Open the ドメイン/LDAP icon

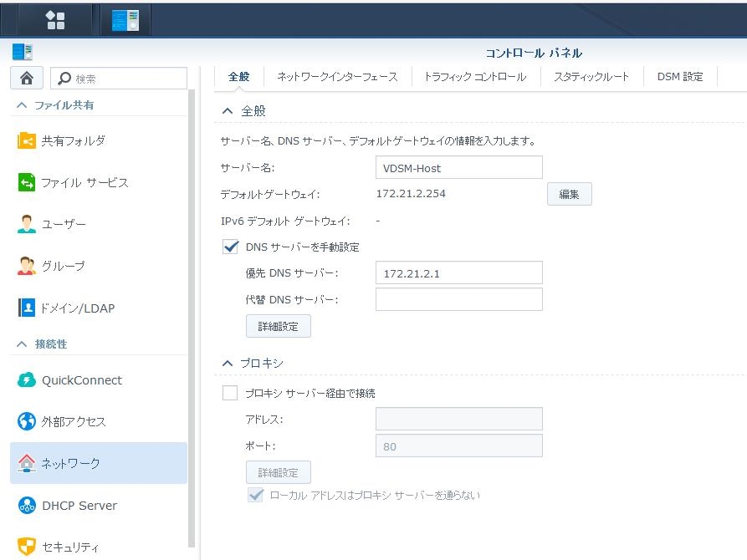[x=27, y=308]
